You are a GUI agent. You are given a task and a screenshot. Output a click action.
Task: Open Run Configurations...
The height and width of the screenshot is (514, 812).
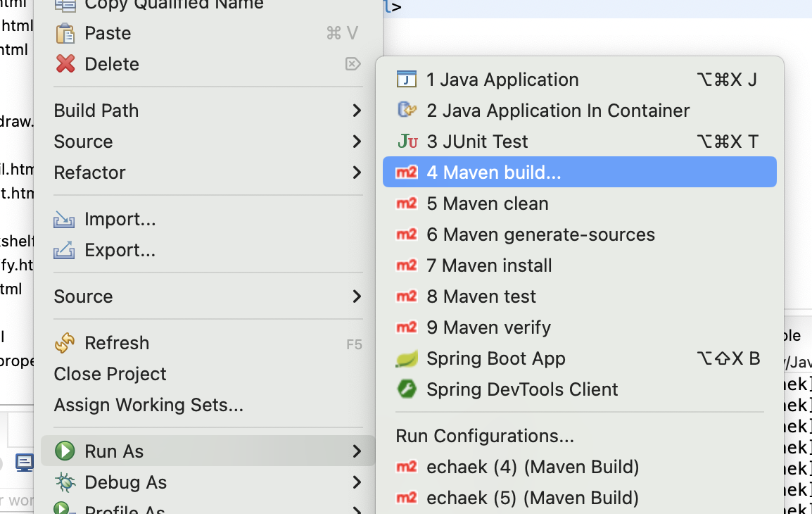[580, 436]
